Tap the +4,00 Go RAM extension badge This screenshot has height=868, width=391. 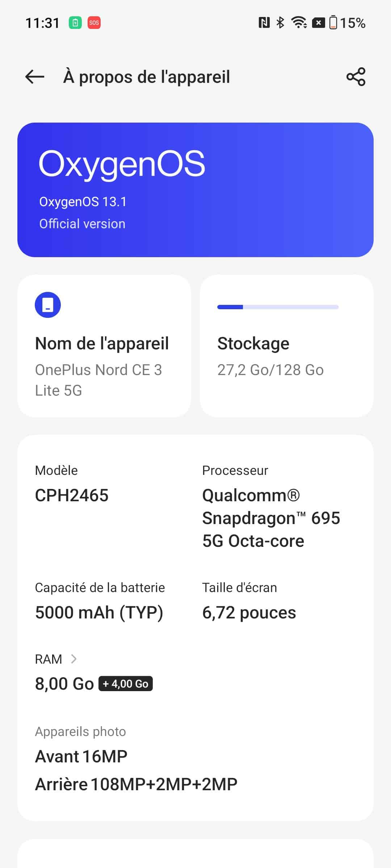click(x=126, y=684)
